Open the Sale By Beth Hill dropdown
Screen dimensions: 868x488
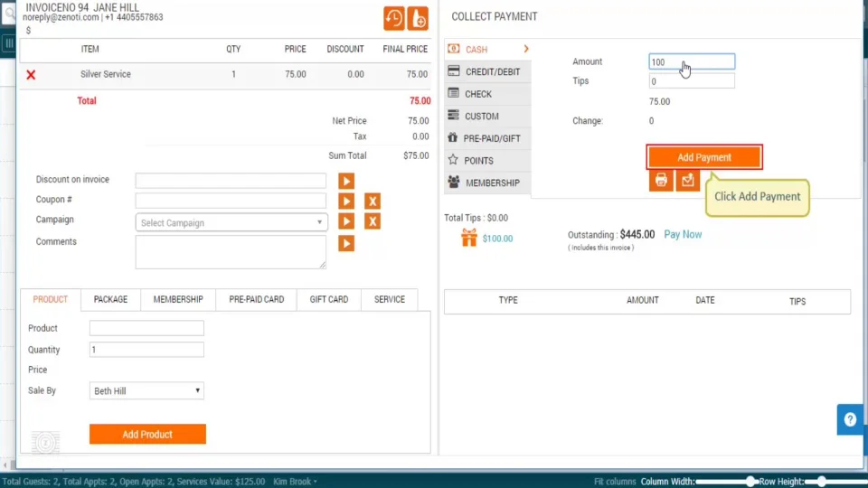pos(146,390)
